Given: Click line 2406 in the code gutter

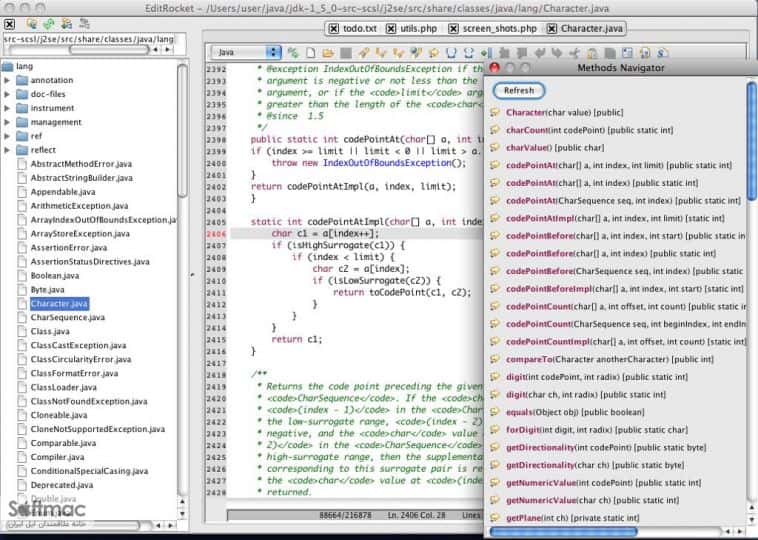Looking at the screenshot, I should (216, 234).
